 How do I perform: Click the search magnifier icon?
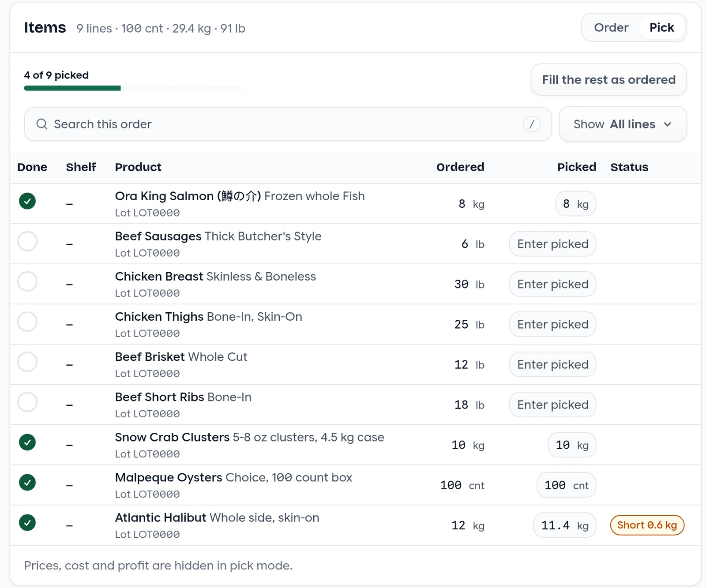42,124
